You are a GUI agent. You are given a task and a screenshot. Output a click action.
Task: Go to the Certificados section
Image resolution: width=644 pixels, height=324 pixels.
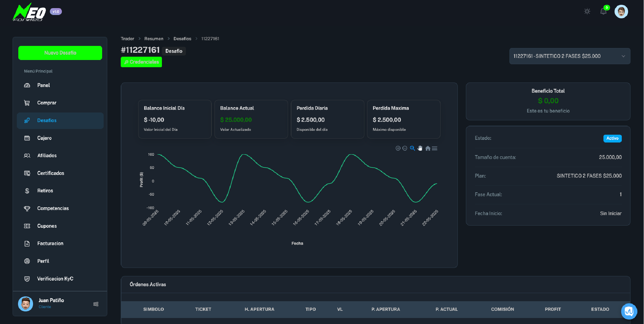click(x=50, y=173)
